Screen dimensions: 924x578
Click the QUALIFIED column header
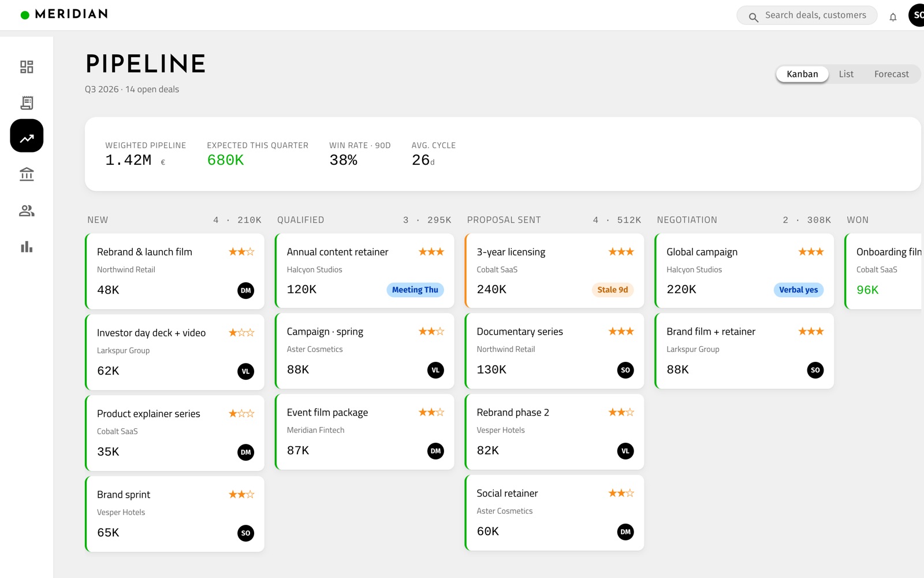[x=301, y=220]
